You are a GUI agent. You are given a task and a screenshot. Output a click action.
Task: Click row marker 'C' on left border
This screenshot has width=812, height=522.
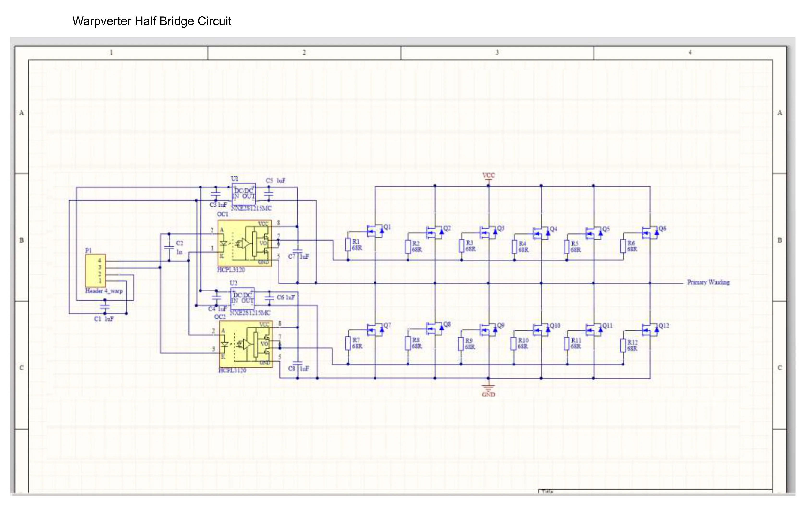point(22,368)
